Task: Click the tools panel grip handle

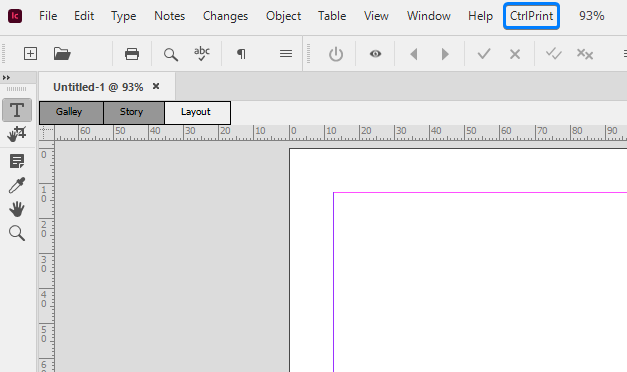Action: pyautogui.click(x=17, y=89)
